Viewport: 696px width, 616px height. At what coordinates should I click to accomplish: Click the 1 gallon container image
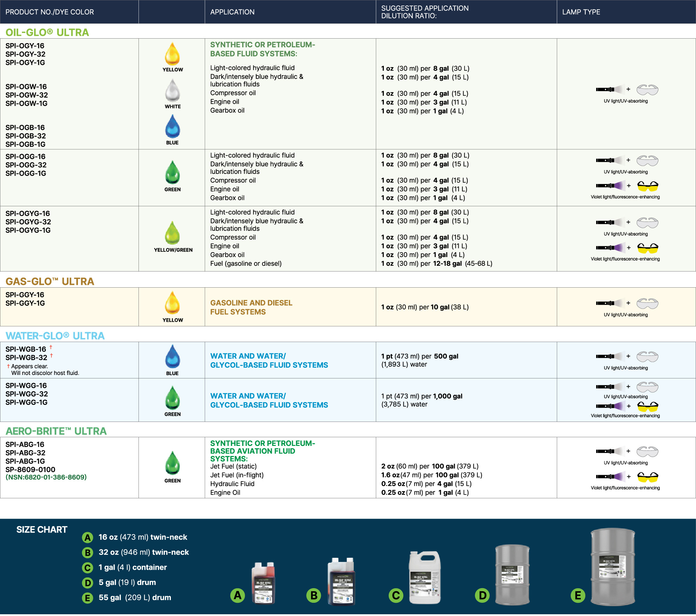click(x=425, y=578)
